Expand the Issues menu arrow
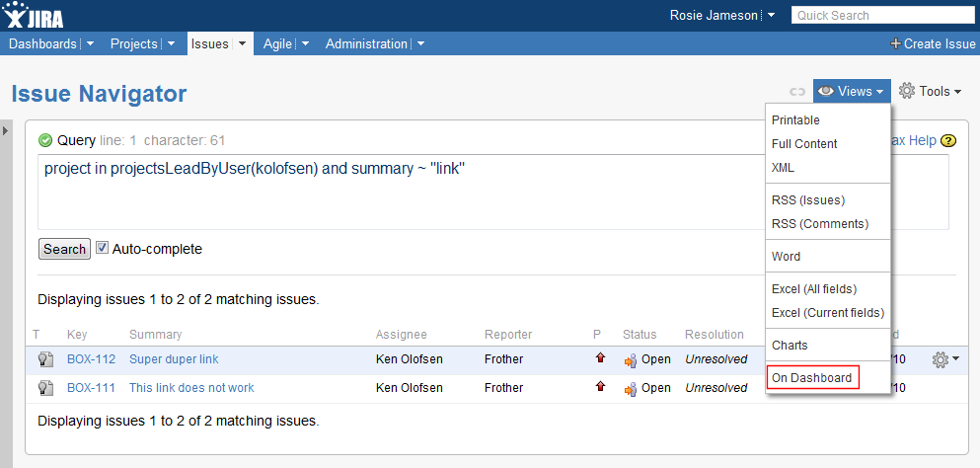This screenshot has width=980, height=468. [242, 43]
